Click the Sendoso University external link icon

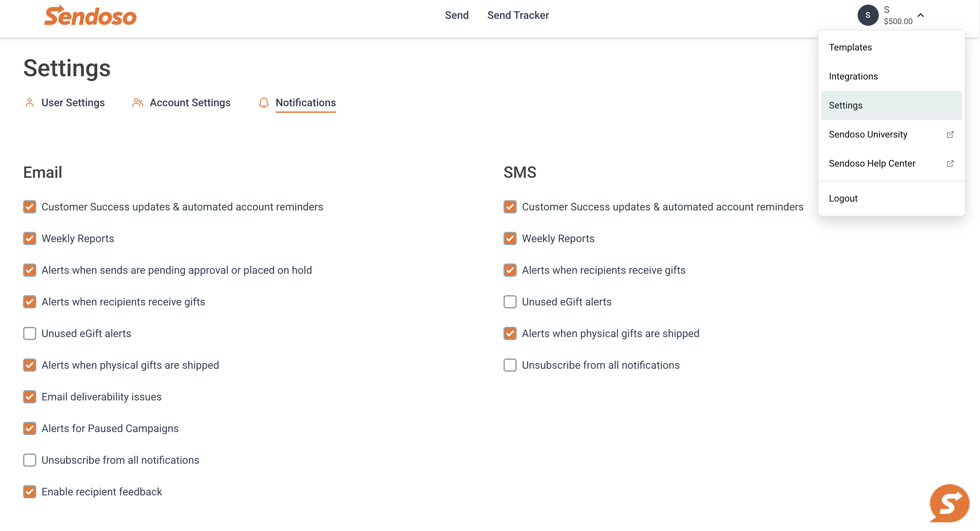point(950,135)
